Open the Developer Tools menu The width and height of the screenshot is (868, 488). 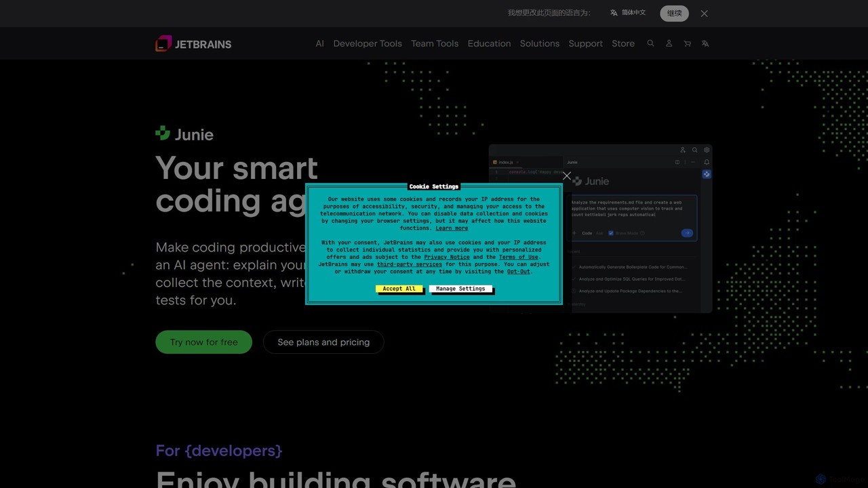pyautogui.click(x=368, y=43)
